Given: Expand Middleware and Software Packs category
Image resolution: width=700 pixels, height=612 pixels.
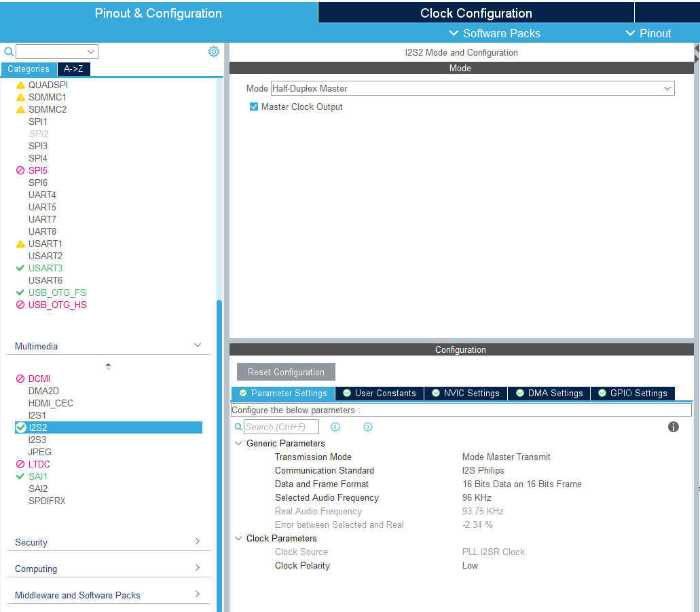Looking at the screenshot, I should click(x=198, y=594).
